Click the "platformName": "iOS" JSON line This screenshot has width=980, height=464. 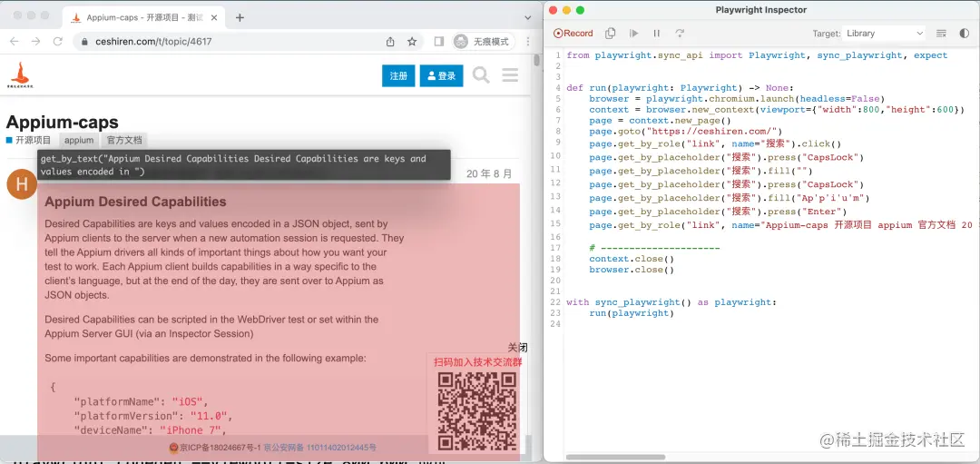click(140, 401)
